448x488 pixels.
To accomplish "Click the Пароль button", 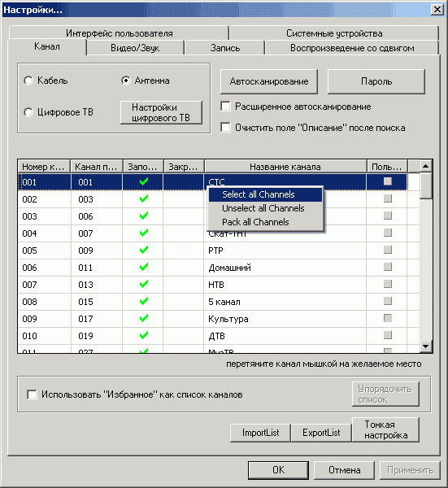I will [376, 81].
